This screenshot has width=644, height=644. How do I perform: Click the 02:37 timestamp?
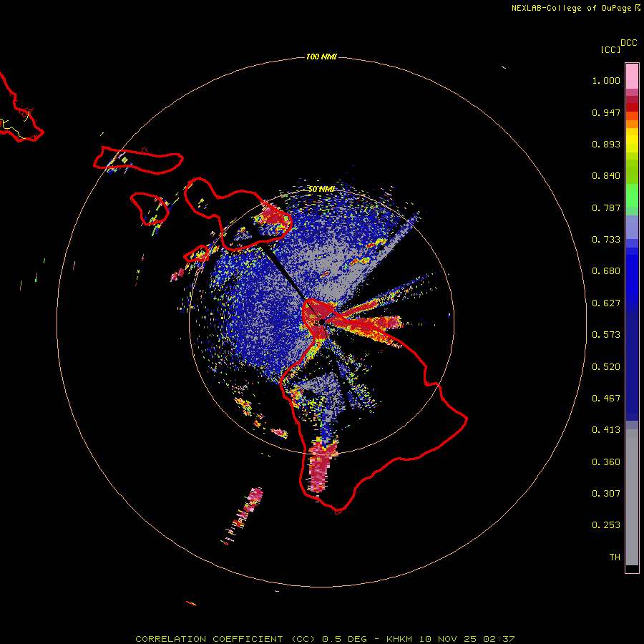pos(499,639)
